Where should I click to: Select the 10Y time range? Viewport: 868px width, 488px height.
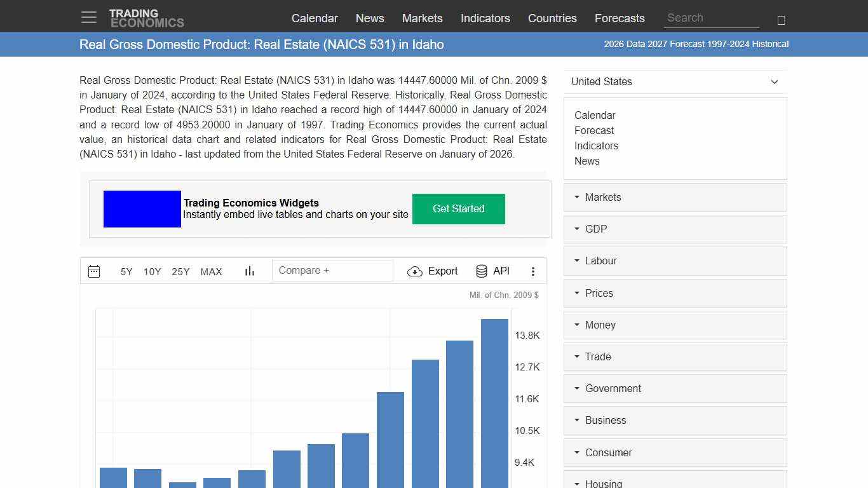(x=152, y=271)
